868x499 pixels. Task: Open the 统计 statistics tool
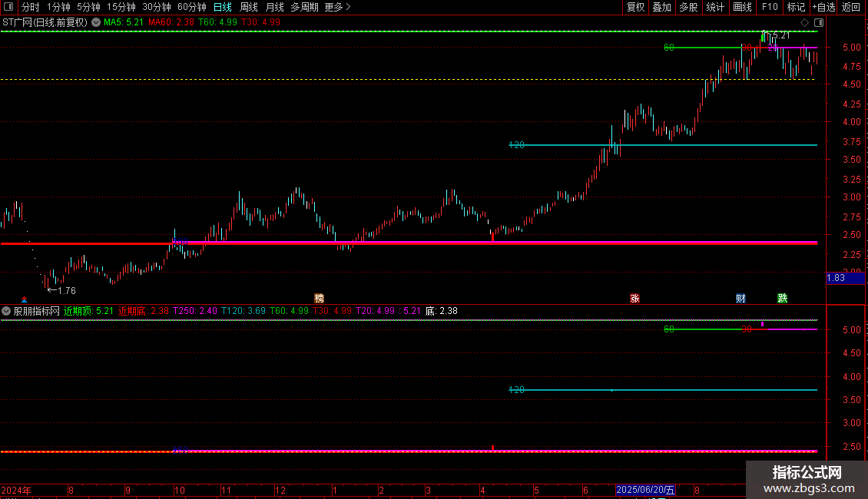click(715, 7)
